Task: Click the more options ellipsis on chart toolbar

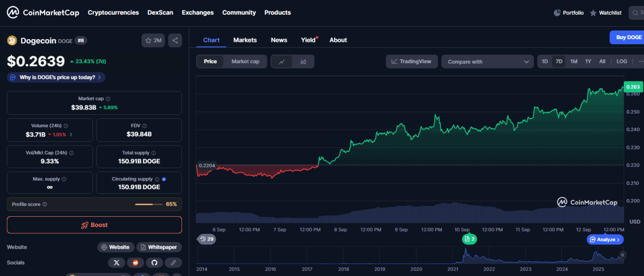Action: [x=640, y=62]
